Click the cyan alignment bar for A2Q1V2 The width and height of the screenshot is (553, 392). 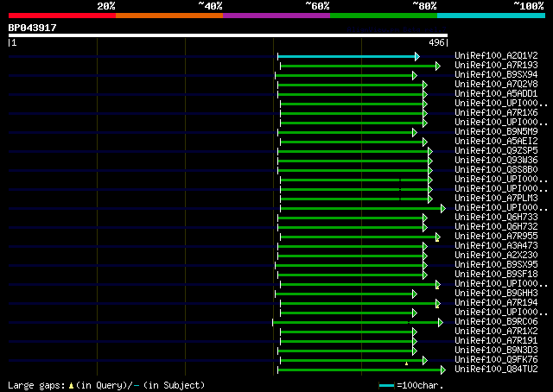[346, 56]
